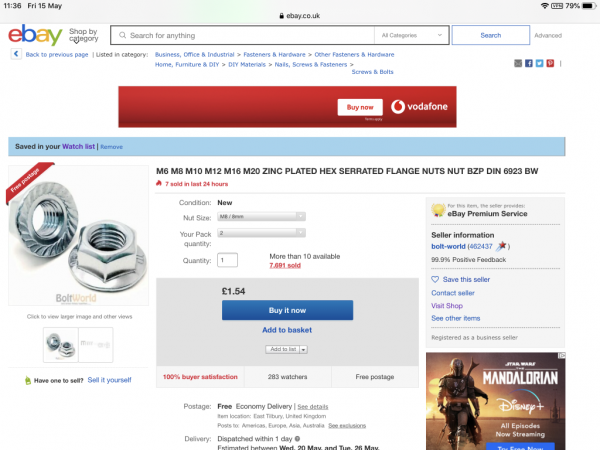
Task: Expand the All Categories dropdown
Action: 412,35
